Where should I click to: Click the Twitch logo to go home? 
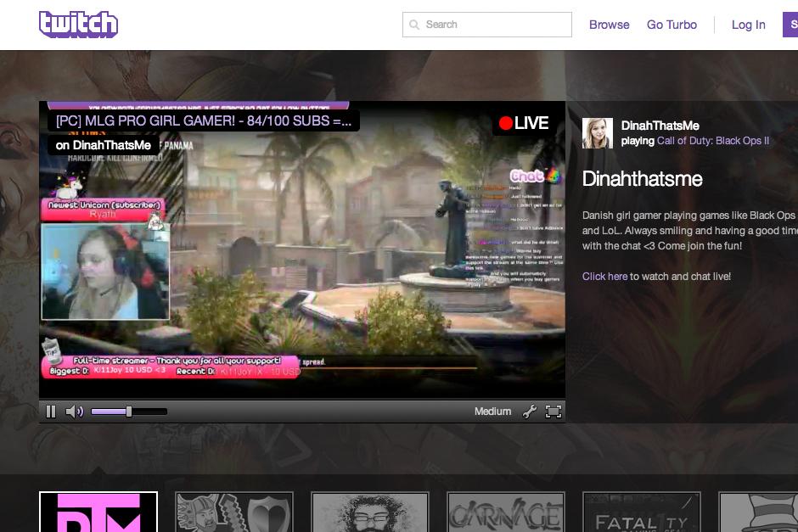[78, 24]
